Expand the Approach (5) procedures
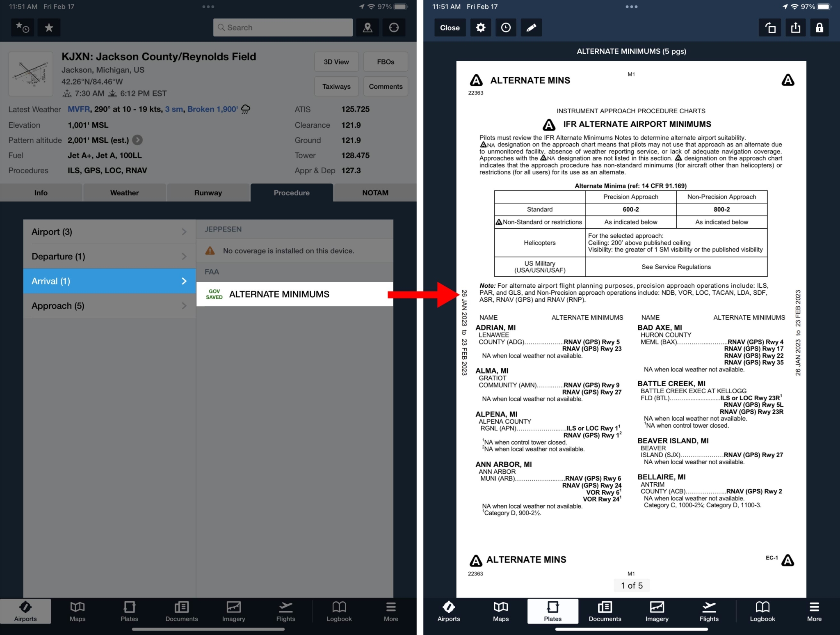Screen dimensions: 840x635 (109, 306)
